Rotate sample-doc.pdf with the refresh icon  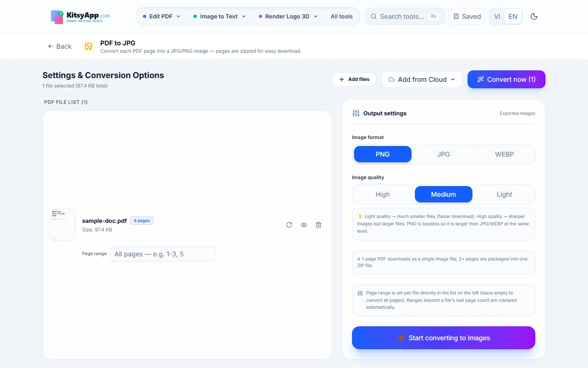pyautogui.click(x=289, y=225)
